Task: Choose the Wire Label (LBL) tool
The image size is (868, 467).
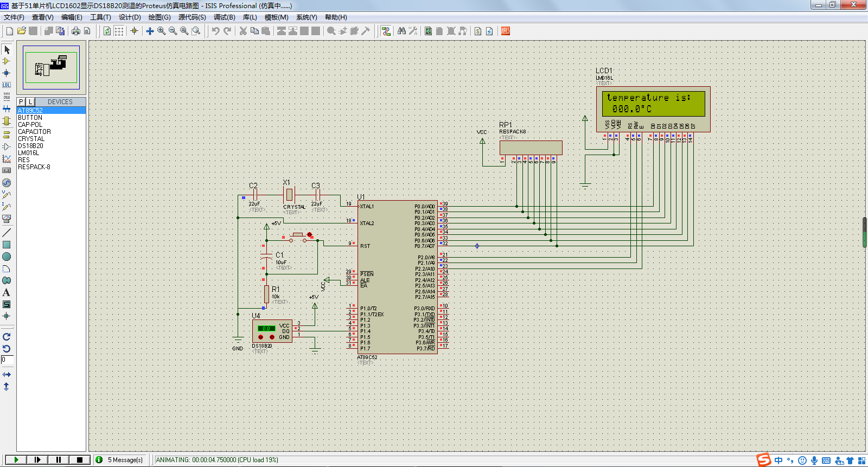Action: (x=7, y=85)
